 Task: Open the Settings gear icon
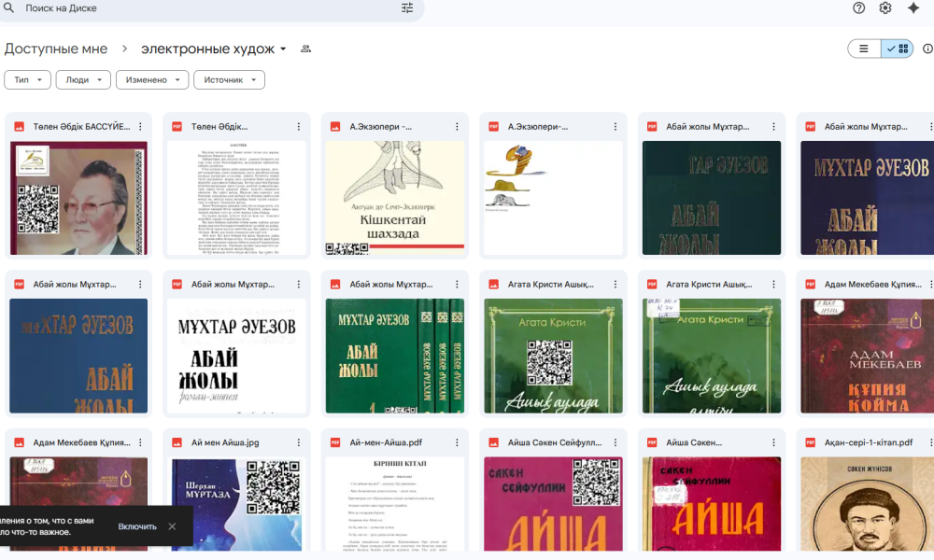[885, 8]
